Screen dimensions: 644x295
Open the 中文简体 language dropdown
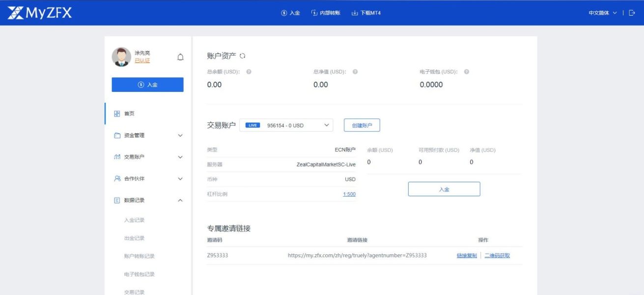tap(603, 13)
